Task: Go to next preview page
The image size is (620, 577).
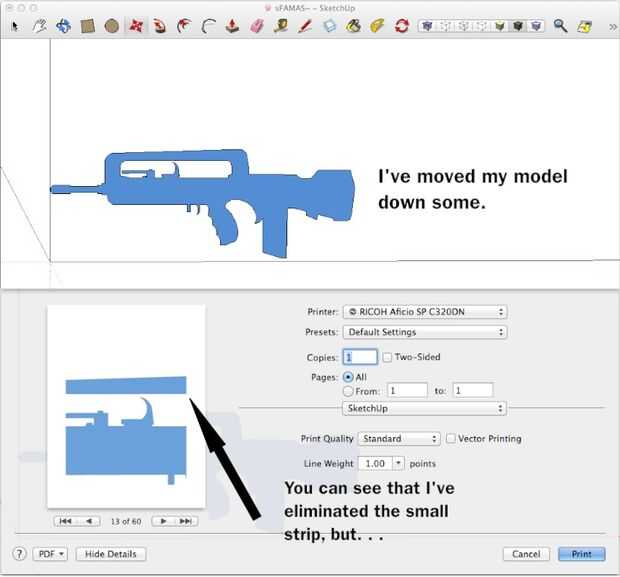Action: coord(163,521)
